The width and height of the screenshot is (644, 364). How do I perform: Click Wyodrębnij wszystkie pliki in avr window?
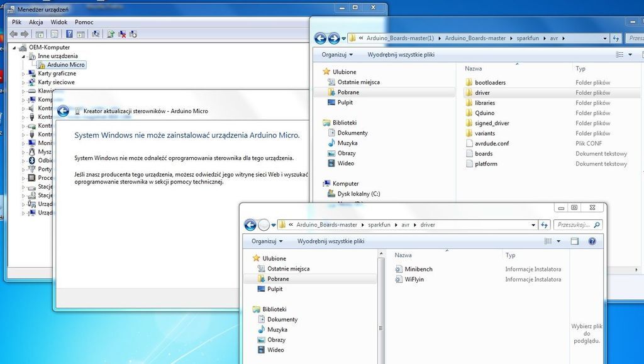tap(401, 55)
